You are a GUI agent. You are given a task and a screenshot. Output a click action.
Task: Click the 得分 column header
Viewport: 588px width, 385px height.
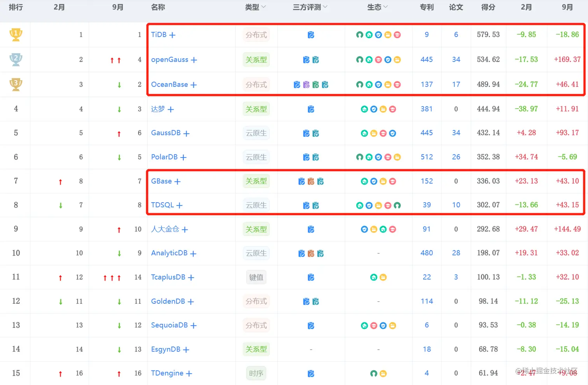[x=488, y=7]
